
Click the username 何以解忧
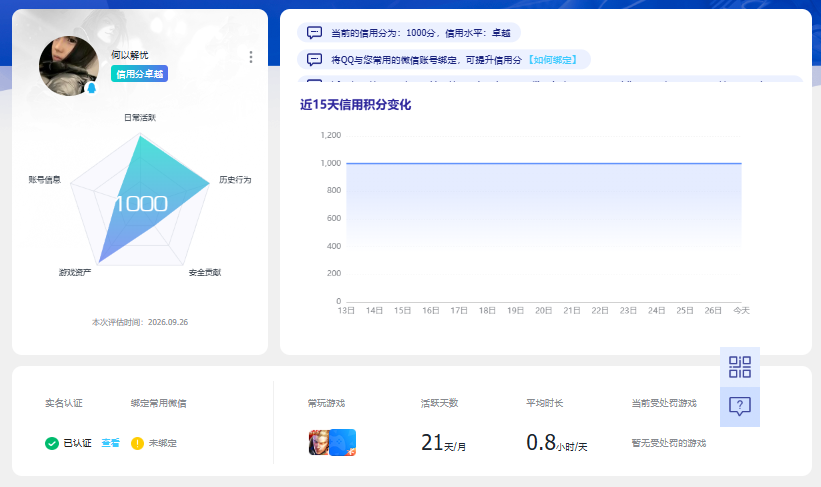coord(129,55)
